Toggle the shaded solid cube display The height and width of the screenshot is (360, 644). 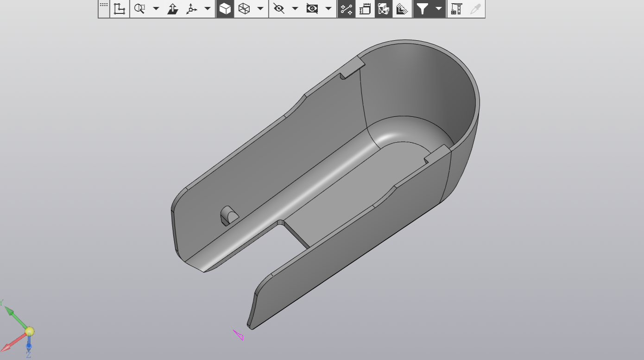pos(225,9)
